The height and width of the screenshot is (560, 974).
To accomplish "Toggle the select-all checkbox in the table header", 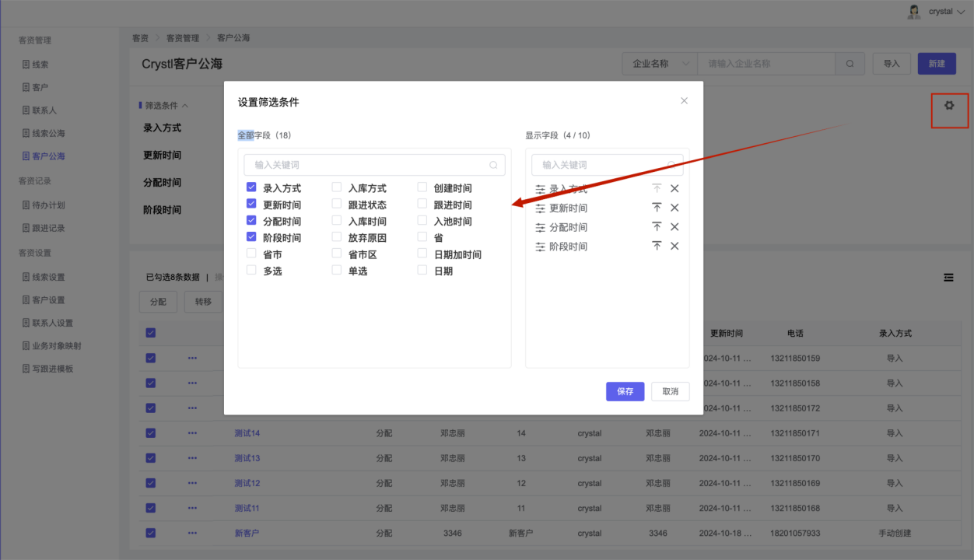I will point(151,333).
